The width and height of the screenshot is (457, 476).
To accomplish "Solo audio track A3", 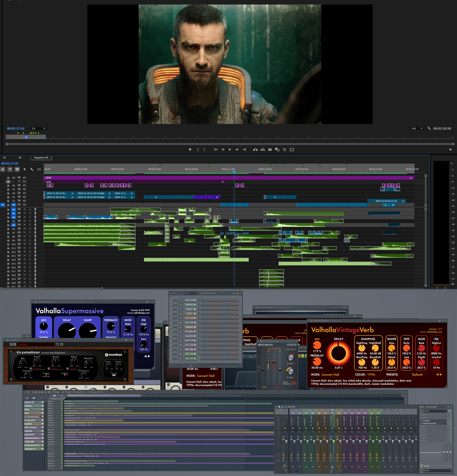I will tap(30, 217).
